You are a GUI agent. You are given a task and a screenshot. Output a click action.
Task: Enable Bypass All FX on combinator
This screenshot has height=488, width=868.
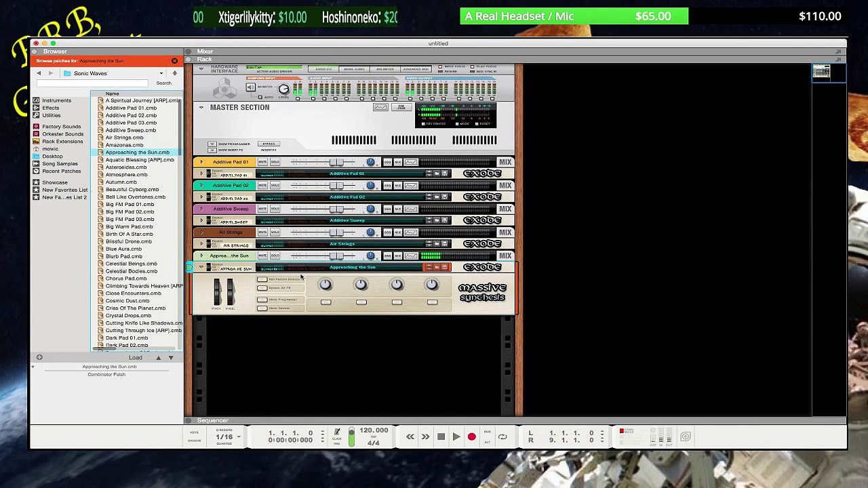click(x=262, y=288)
